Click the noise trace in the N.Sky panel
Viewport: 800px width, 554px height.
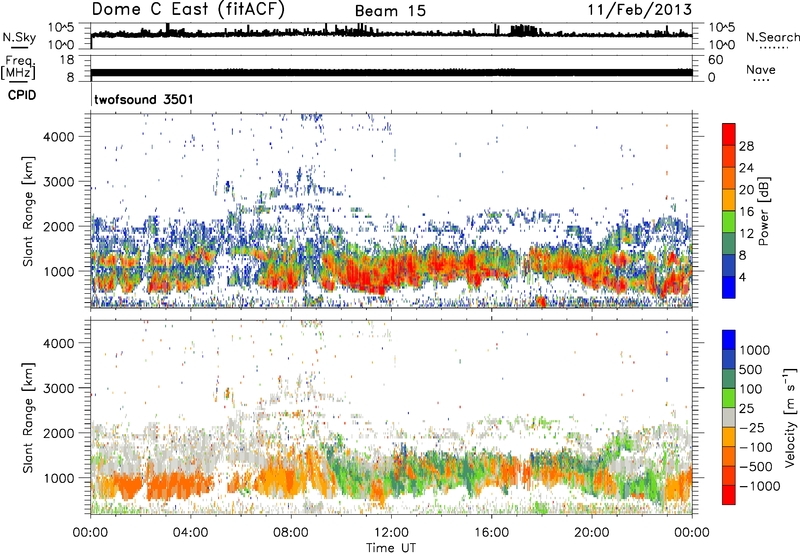click(x=391, y=34)
